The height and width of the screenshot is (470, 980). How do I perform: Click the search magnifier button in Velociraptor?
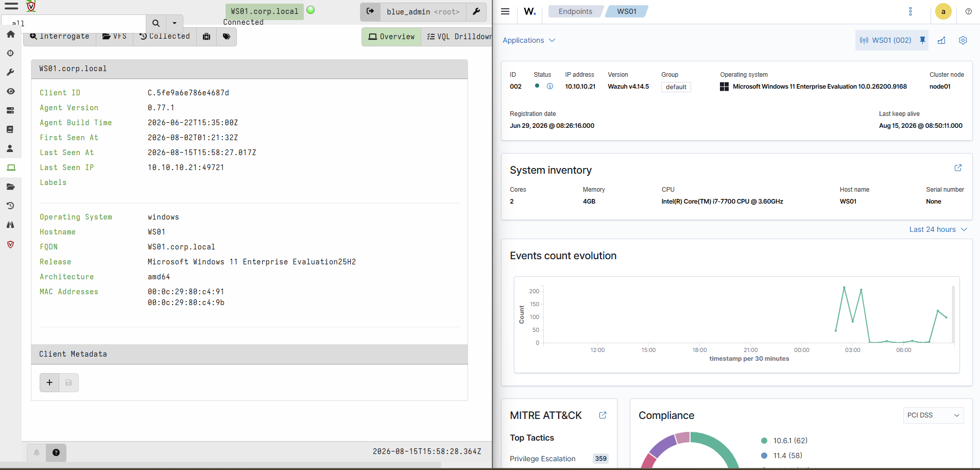pos(156,23)
